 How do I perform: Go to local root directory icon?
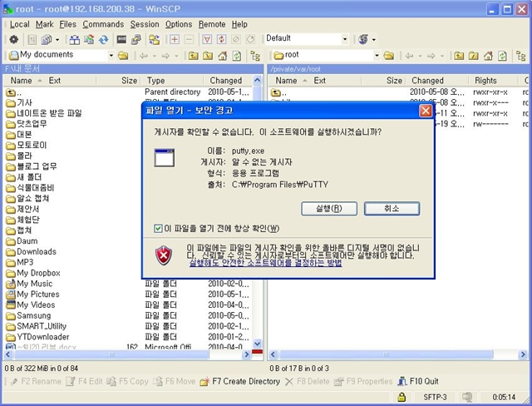pyautogui.click(x=208, y=56)
